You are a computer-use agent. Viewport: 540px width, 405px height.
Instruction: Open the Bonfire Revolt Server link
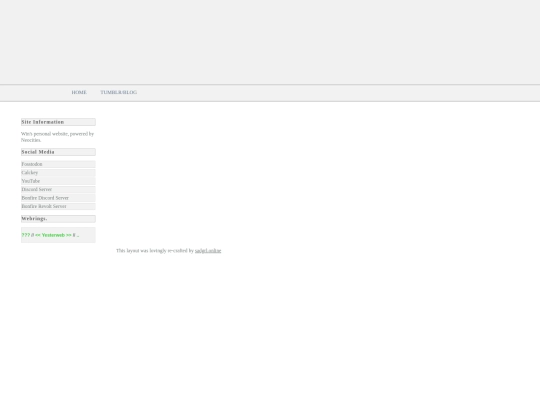tap(58, 206)
